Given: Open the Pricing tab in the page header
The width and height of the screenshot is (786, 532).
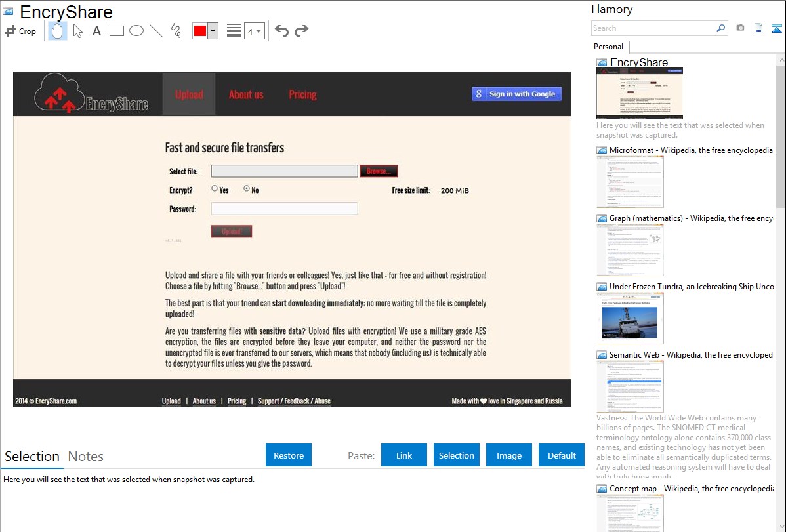Looking at the screenshot, I should click(x=302, y=94).
